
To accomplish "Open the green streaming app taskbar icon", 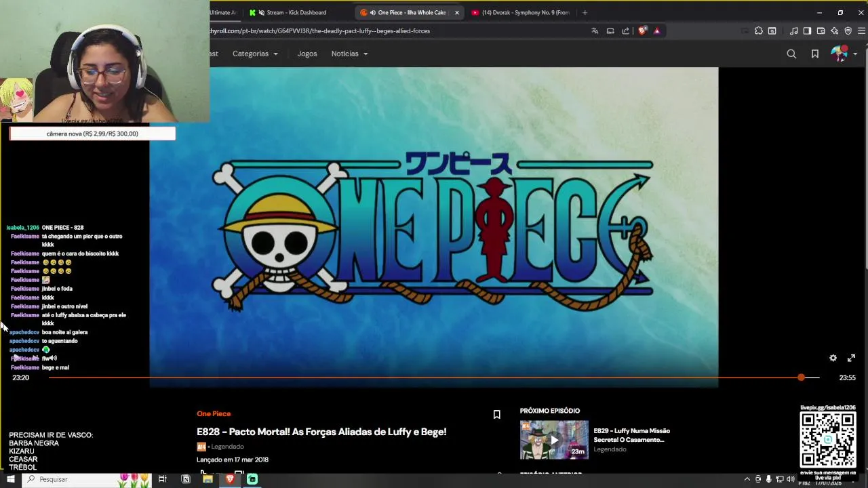I will click(252, 479).
